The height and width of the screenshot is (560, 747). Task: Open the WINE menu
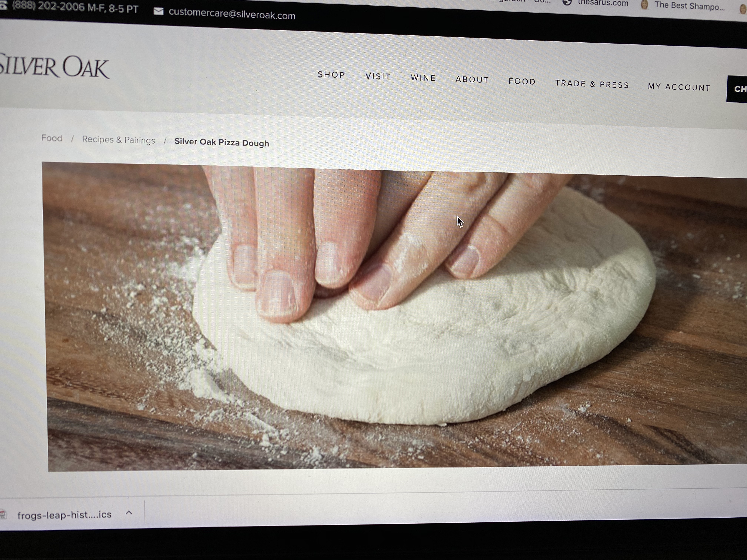(423, 78)
